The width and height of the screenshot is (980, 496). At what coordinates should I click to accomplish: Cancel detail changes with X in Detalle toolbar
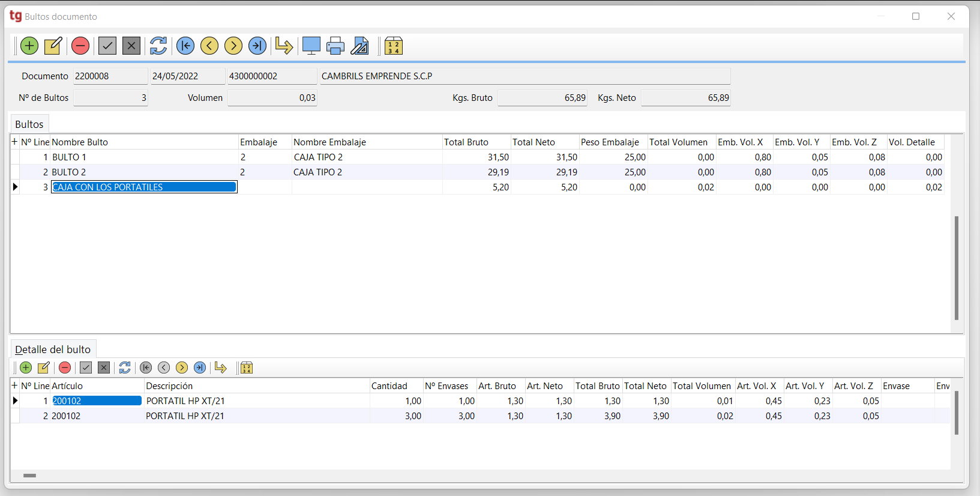tap(104, 367)
